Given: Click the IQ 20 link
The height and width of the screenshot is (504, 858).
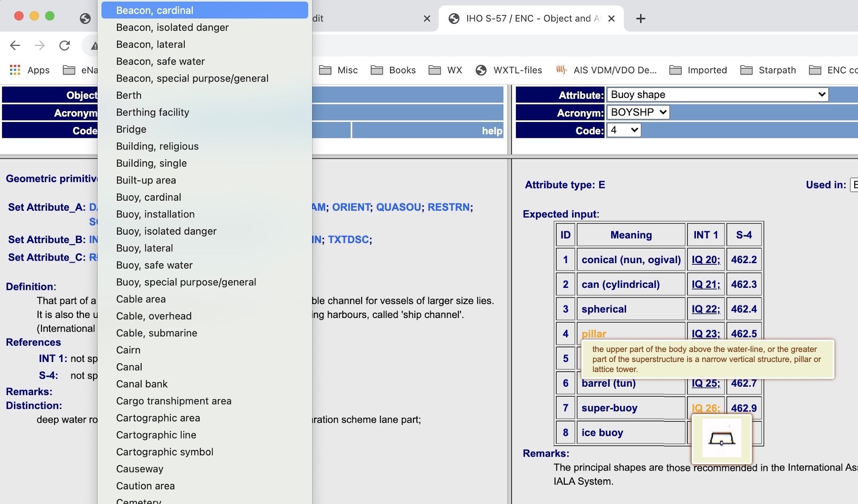Looking at the screenshot, I should [x=706, y=260].
